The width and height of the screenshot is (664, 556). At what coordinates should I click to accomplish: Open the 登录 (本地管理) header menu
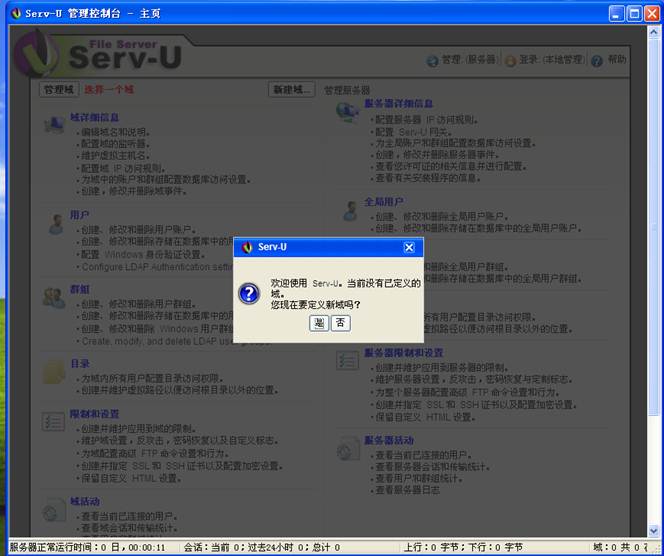(x=551, y=60)
